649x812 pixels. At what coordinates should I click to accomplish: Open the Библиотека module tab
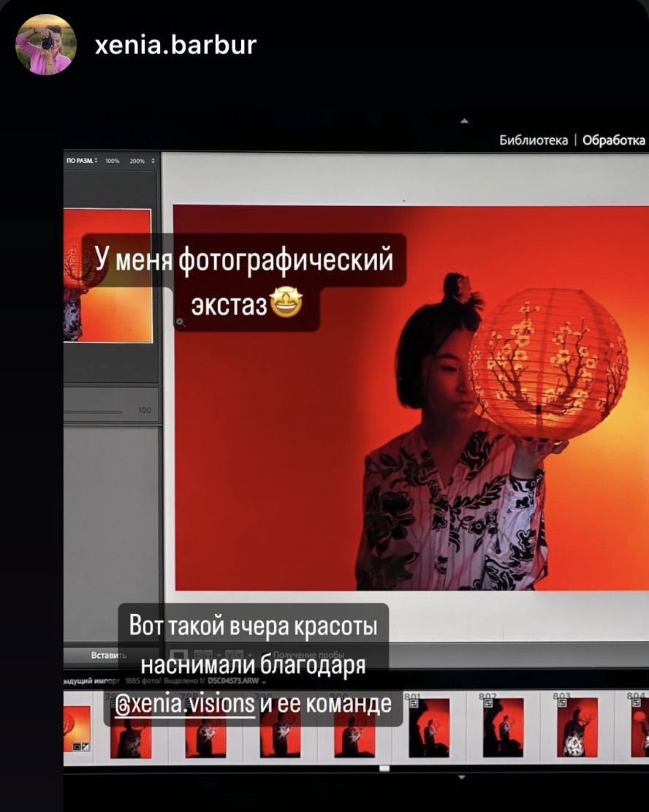(533, 140)
